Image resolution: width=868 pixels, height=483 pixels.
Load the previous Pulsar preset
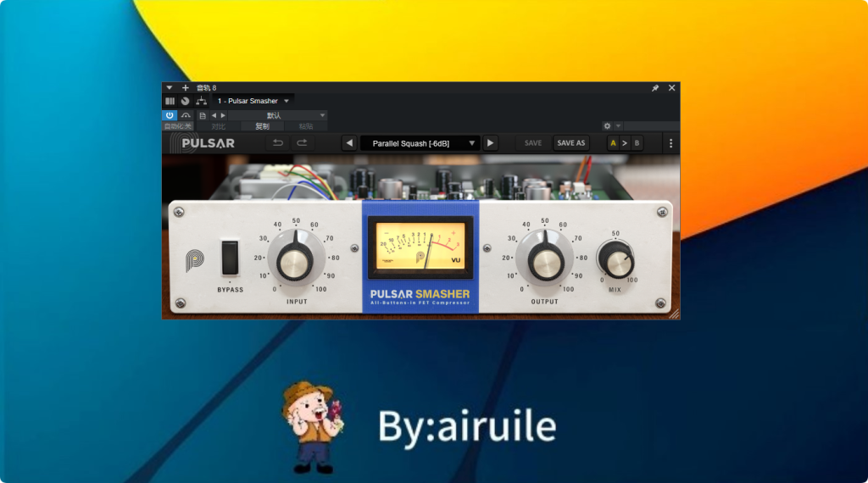349,143
